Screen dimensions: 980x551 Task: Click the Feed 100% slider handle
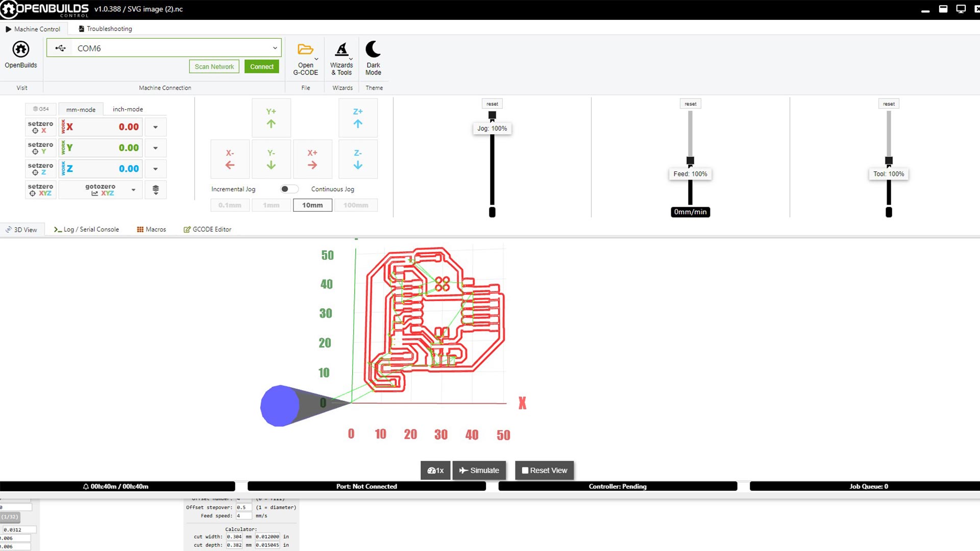[x=690, y=161]
